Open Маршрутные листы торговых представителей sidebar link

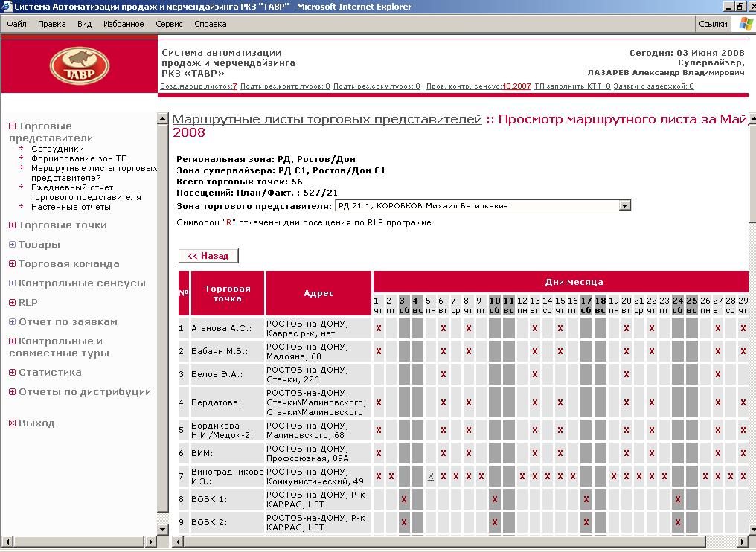point(94,173)
